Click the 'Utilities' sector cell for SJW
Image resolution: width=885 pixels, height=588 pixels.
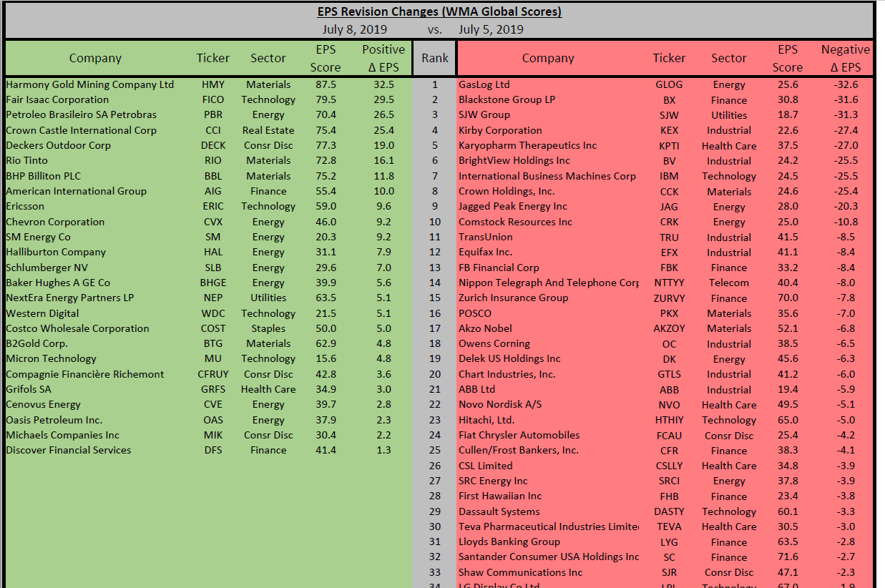pyautogui.click(x=729, y=115)
